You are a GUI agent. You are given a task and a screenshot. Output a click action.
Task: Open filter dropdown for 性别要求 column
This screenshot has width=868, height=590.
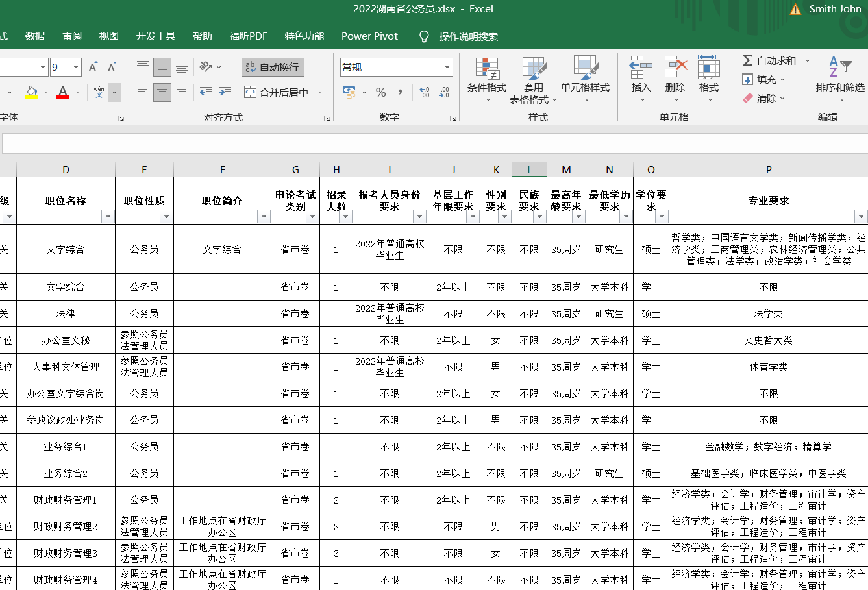pos(504,217)
